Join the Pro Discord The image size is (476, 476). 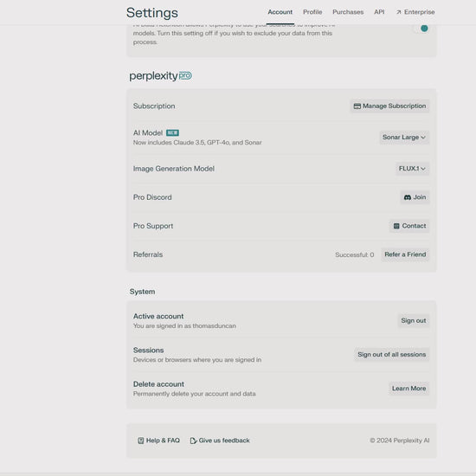[415, 197]
